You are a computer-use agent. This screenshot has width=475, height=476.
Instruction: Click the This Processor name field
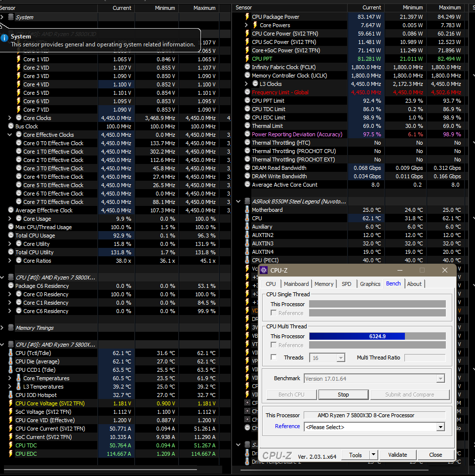pos(374,415)
